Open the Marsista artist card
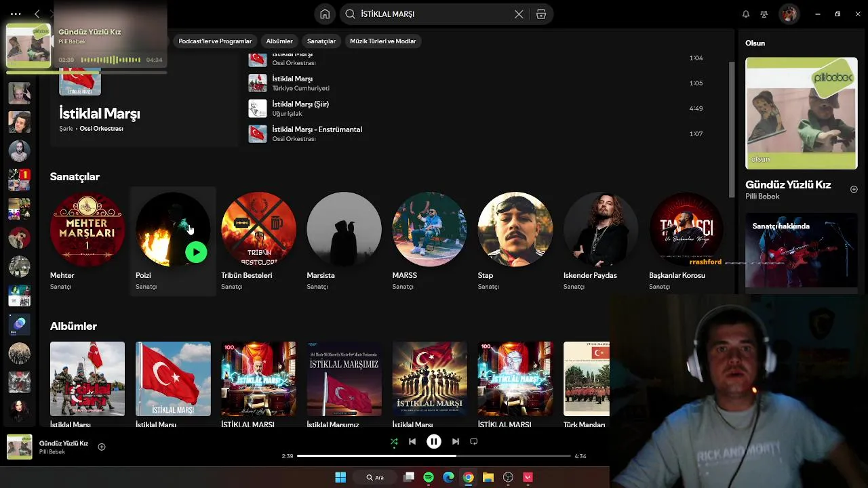The height and width of the screenshot is (488, 868). pos(344,241)
